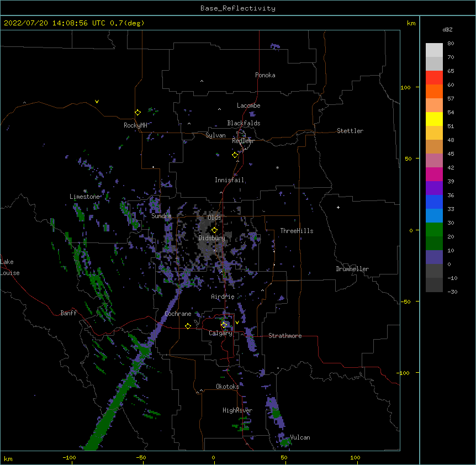The height and width of the screenshot is (465, 476).
Task: Select the Sundre label
Action: tap(161, 216)
